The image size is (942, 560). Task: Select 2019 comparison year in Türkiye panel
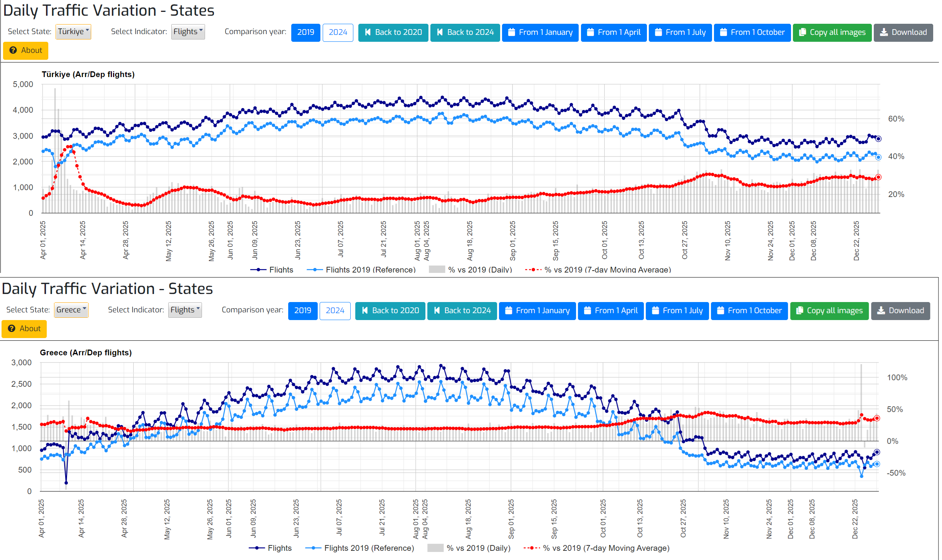(305, 32)
